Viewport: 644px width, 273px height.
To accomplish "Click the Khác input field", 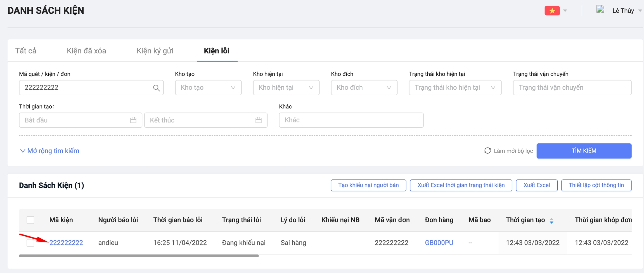I will pyautogui.click(x=351, y=120).
